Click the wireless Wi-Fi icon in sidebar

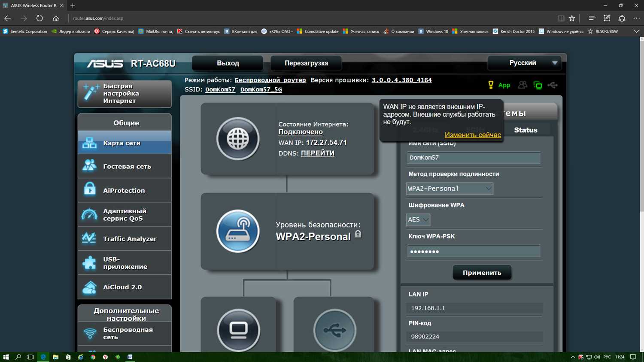[90, 333]
